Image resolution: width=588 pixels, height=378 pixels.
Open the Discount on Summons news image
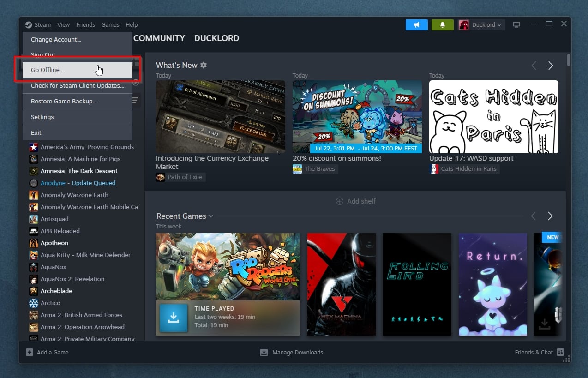(x=357, y=117)
